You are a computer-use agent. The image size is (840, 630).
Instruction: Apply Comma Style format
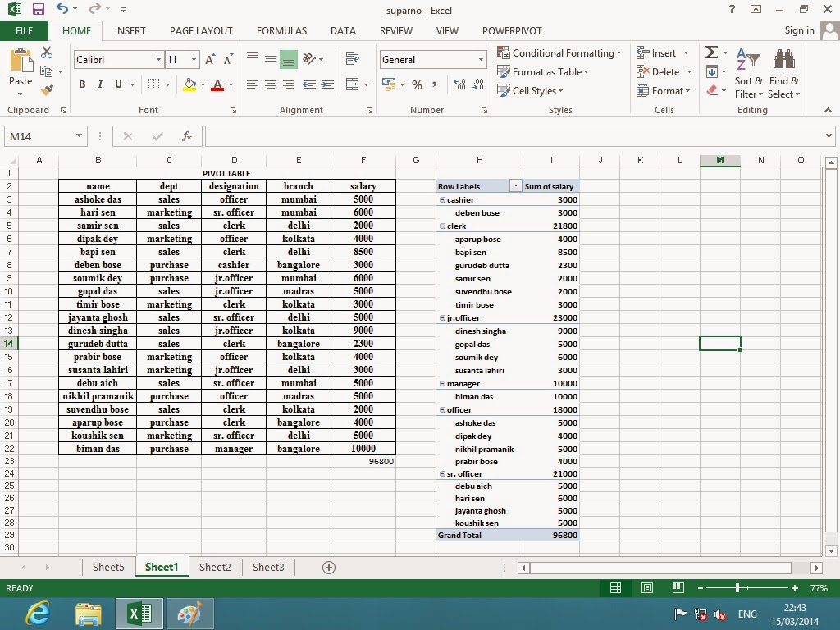click(434, 84)
